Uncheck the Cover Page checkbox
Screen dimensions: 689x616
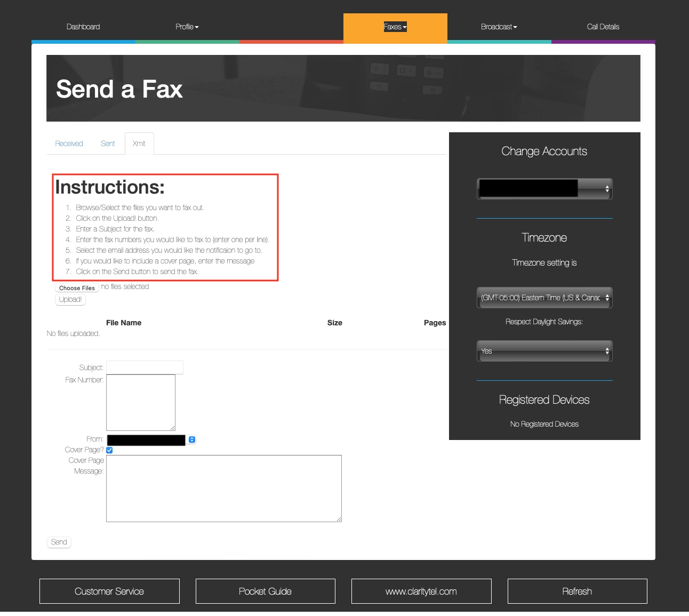(x=109, y=450)
